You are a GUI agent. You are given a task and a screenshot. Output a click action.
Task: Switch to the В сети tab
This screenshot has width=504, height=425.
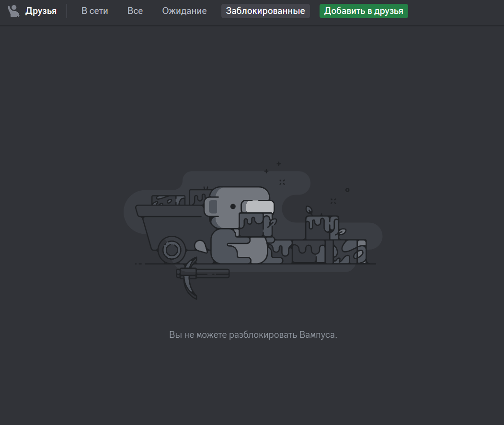[x=94, y=11]
